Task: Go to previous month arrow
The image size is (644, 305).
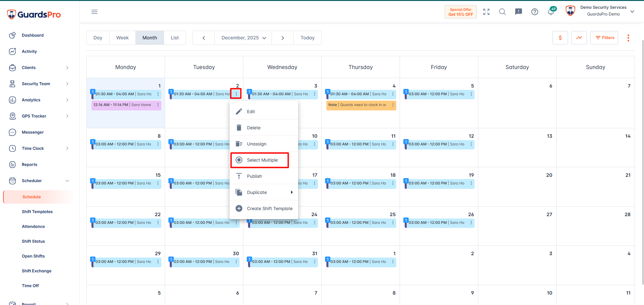Action: coord(204,38)
